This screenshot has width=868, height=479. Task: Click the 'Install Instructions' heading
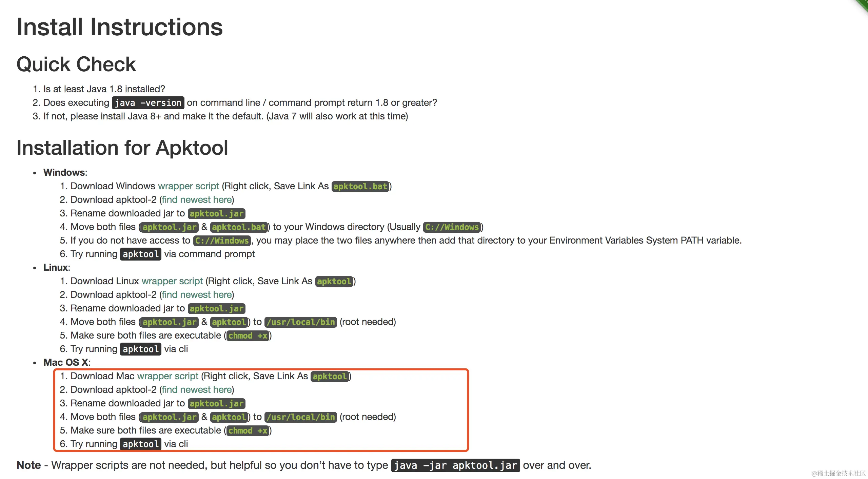[119, 27]
